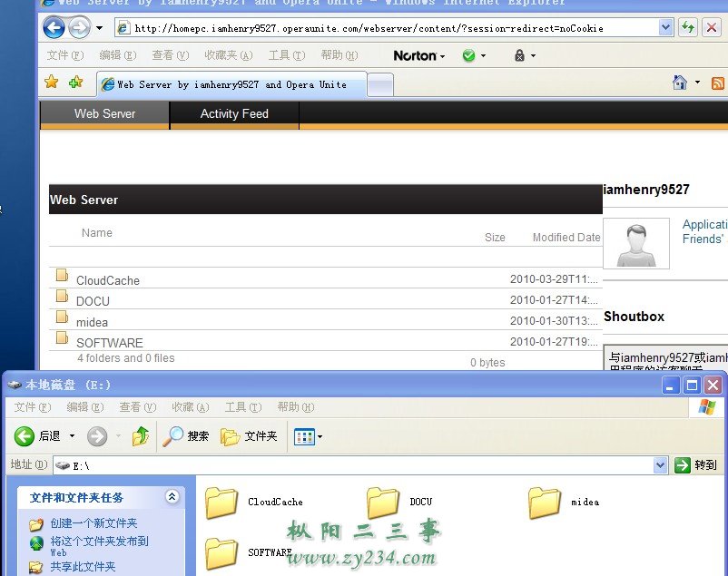The height and width of the screenshot is (576, 728).
Task: Click the Norton lock identity icon
Action: coord(519,55)
